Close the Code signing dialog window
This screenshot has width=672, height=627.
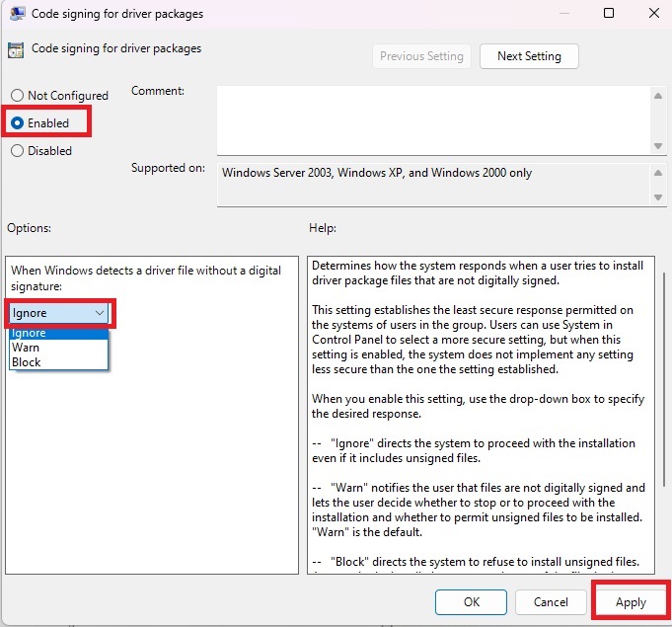(654, 13)
